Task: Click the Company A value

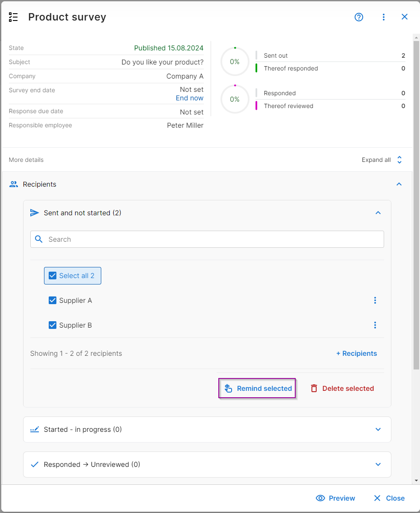Action: [185, 76]
